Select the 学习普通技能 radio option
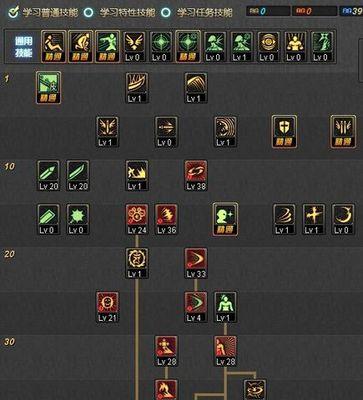This screenshot has width=363, height=400. coord(43,13)
